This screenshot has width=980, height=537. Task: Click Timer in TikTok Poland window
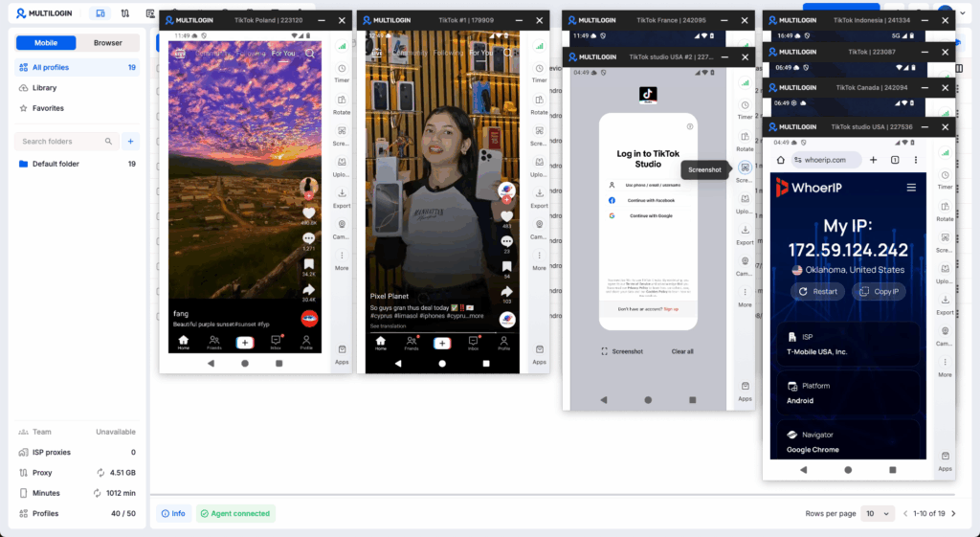[x=342, y=73]
